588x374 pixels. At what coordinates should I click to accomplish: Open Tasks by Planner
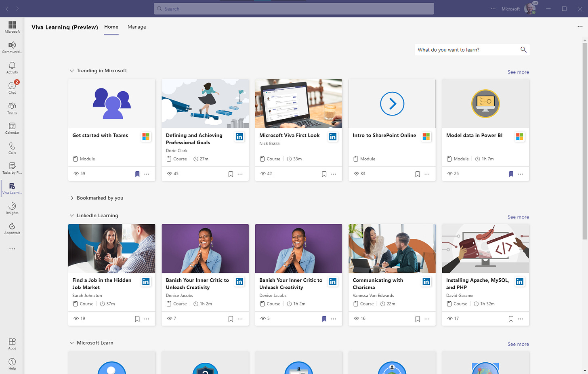pyautogui.click(x=12, y=168)
